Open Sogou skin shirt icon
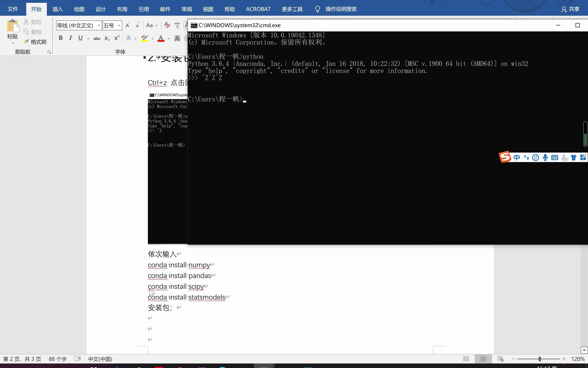 point(574,158)
